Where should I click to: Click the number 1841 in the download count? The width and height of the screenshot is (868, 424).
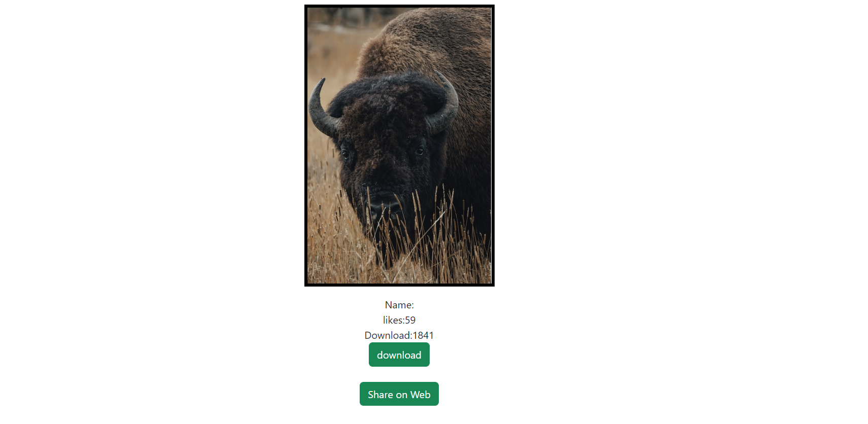[423, 335]
